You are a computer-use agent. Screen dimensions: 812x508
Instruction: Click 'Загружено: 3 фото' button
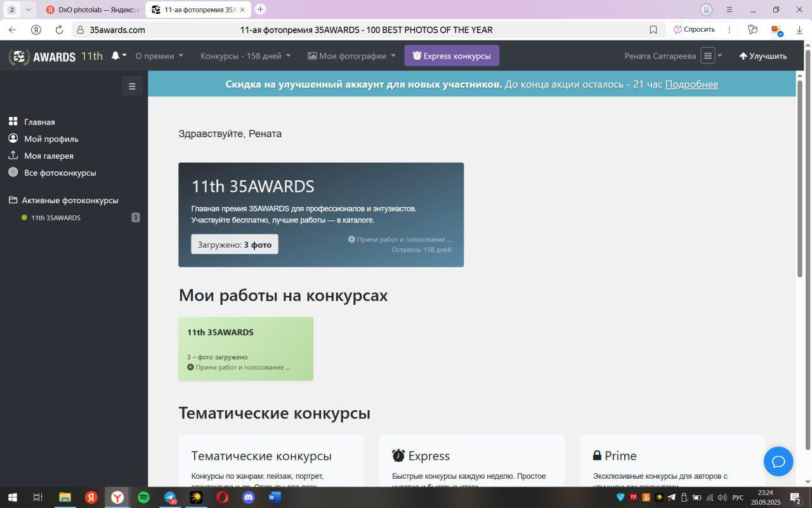click(x=235, y=244)
